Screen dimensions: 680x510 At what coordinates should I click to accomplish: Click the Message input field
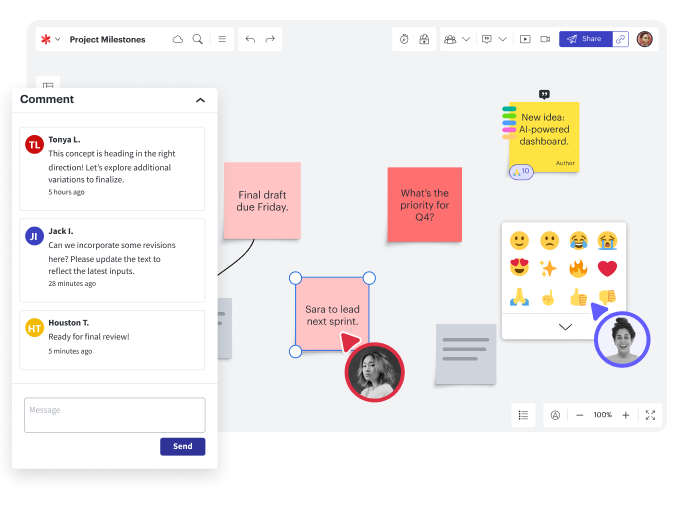point(114,415)
